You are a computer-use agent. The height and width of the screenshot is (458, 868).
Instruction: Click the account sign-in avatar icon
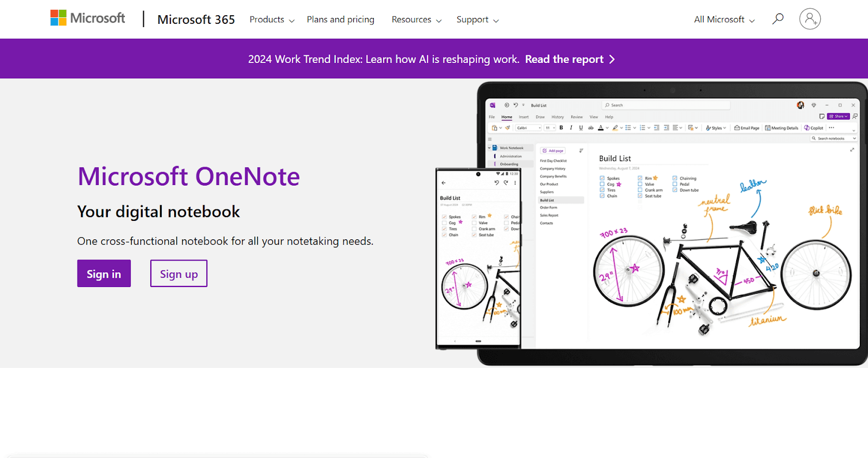click(810, 19)
